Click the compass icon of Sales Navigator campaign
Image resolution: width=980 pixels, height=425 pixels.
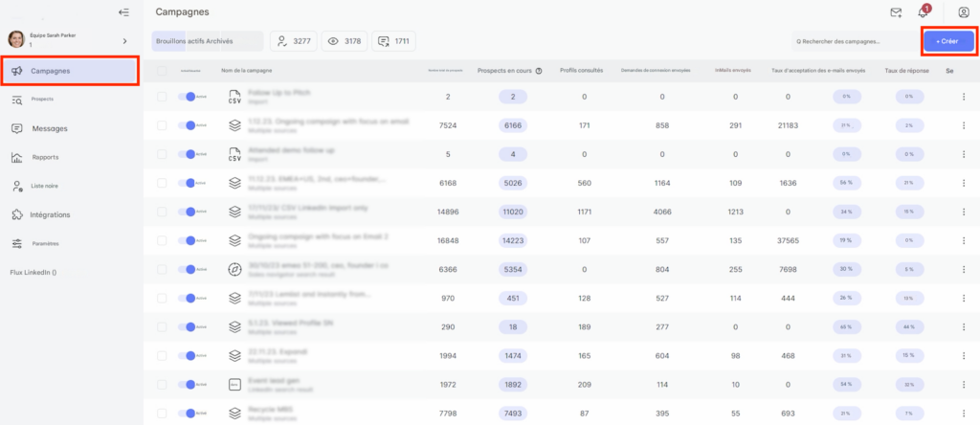234,270
